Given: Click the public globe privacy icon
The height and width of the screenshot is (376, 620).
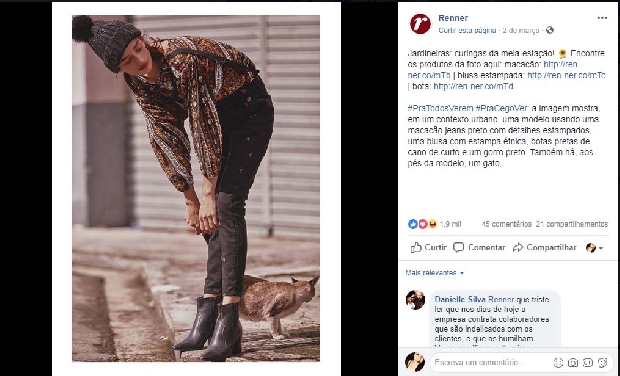Looking at the screenshot, I should (550, 30).
